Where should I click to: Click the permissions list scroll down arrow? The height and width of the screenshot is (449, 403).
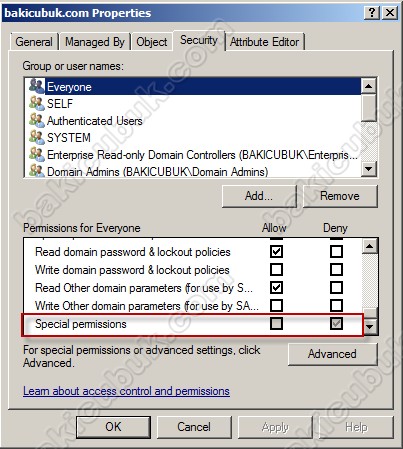[370, 327]
